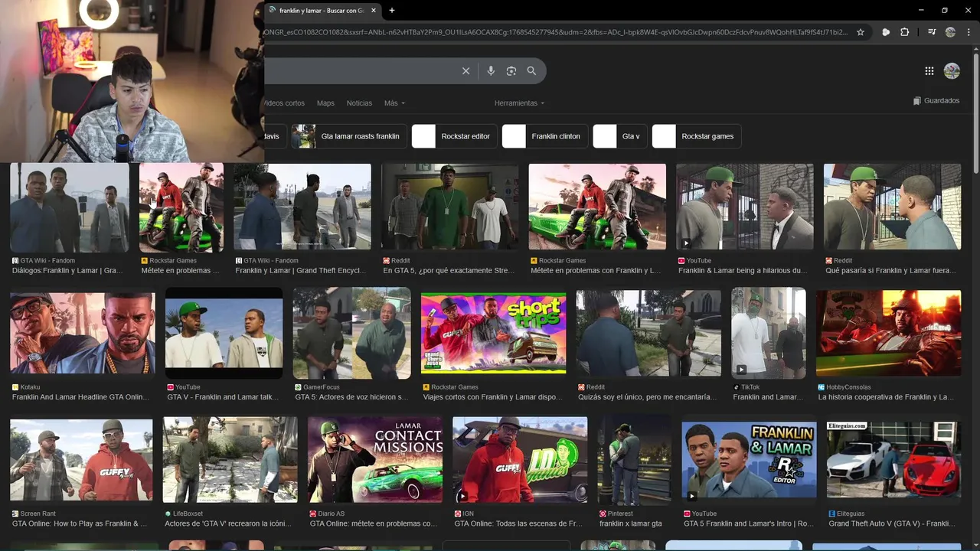Click the 'HobbyConsolas' source label
This screenshot has height=551, width=980.
point(848,387)
